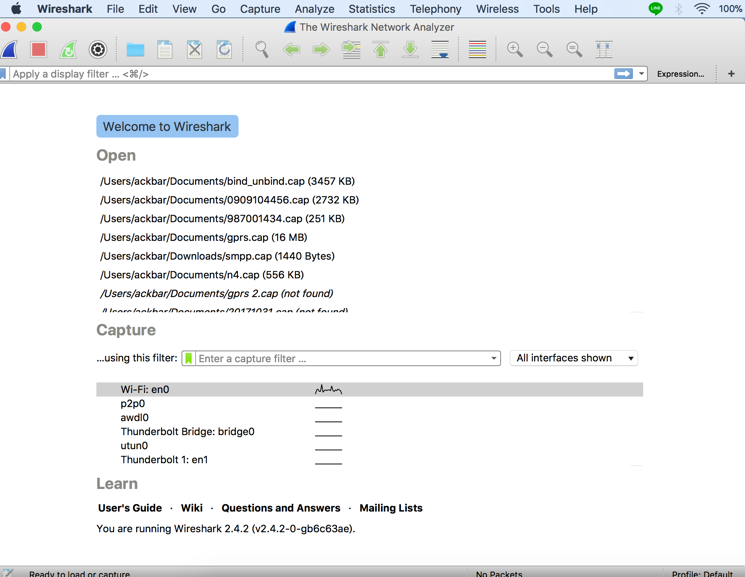Open the Wiki link
Viewport: 745px width, 577px height.
[192, 508]
